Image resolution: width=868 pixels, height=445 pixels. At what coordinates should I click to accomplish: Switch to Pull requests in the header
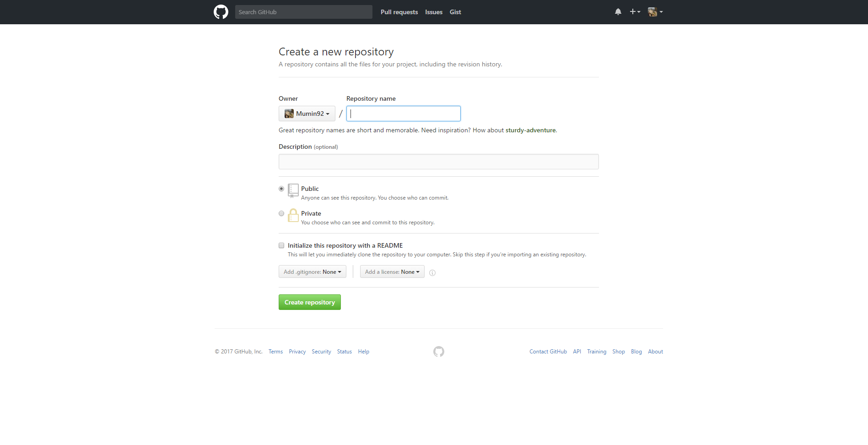399,12
